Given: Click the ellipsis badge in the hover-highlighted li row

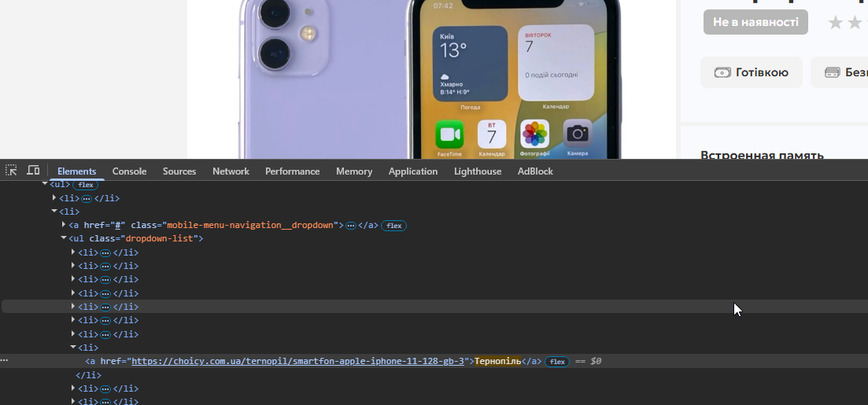Looking at the screenshot, I should (x=105, y=307).
